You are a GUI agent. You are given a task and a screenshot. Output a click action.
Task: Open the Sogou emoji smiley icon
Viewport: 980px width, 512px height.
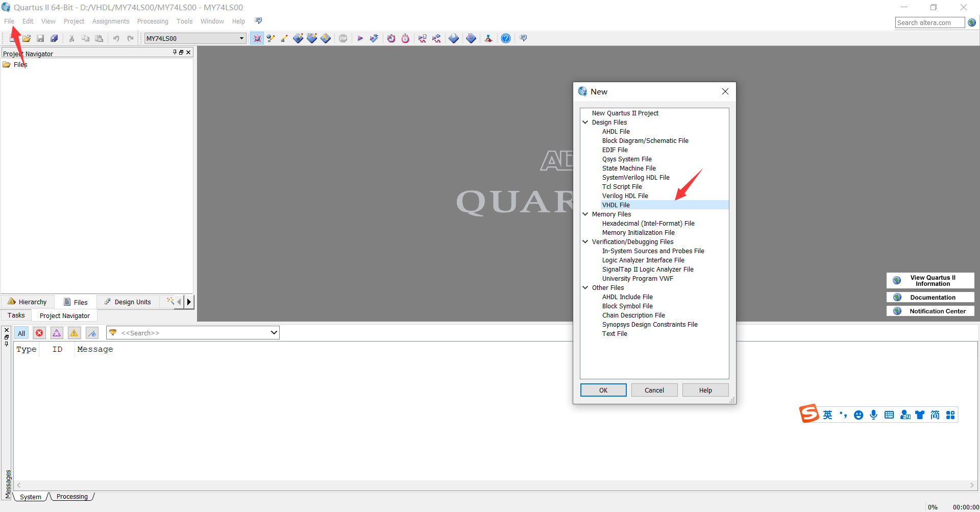(859, 415)
